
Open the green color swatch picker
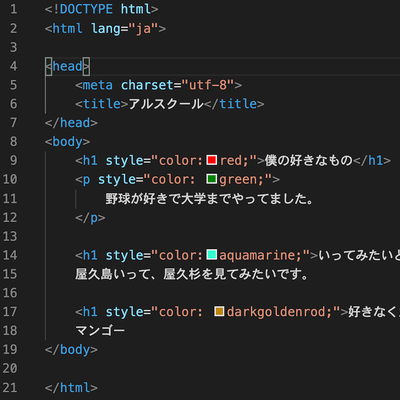pos(212,179)
